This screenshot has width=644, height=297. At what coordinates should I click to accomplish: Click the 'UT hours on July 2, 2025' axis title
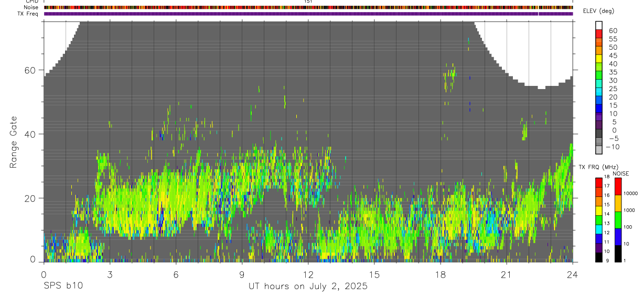308,287
